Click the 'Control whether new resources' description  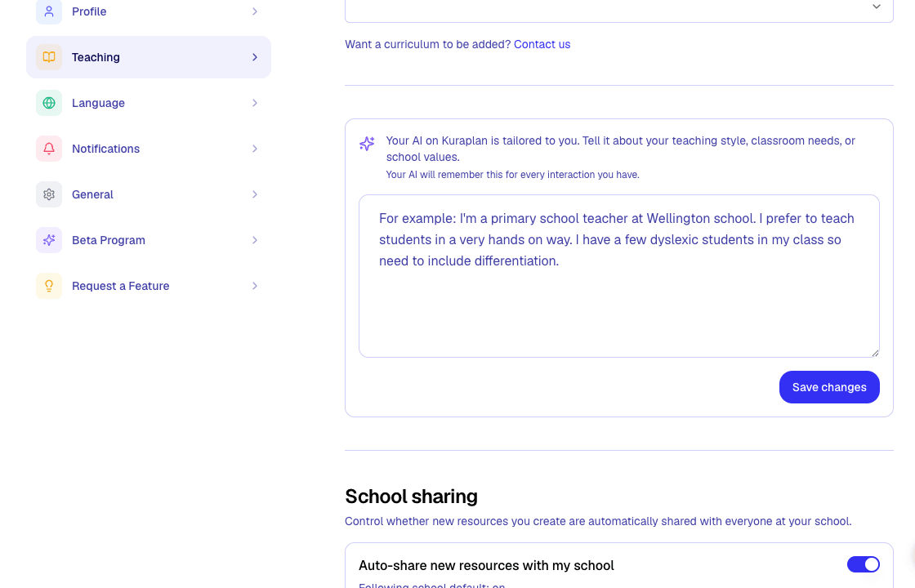598,522
